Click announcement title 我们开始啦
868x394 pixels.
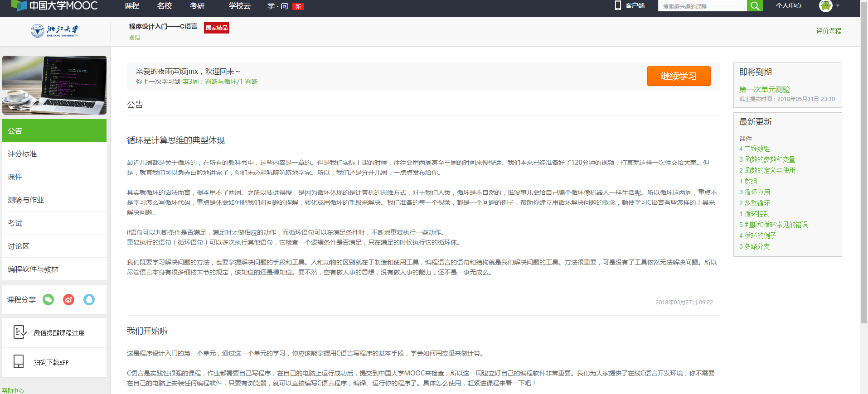point(147,331)
